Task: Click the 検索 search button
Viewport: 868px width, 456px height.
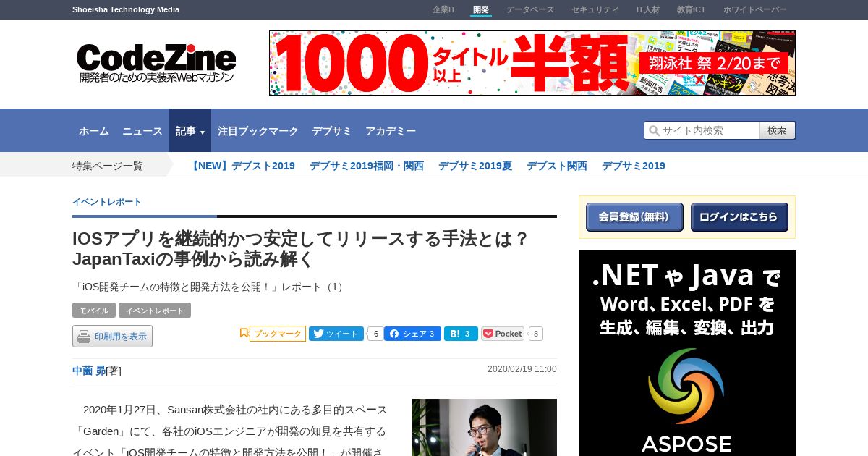Action: 778,130
